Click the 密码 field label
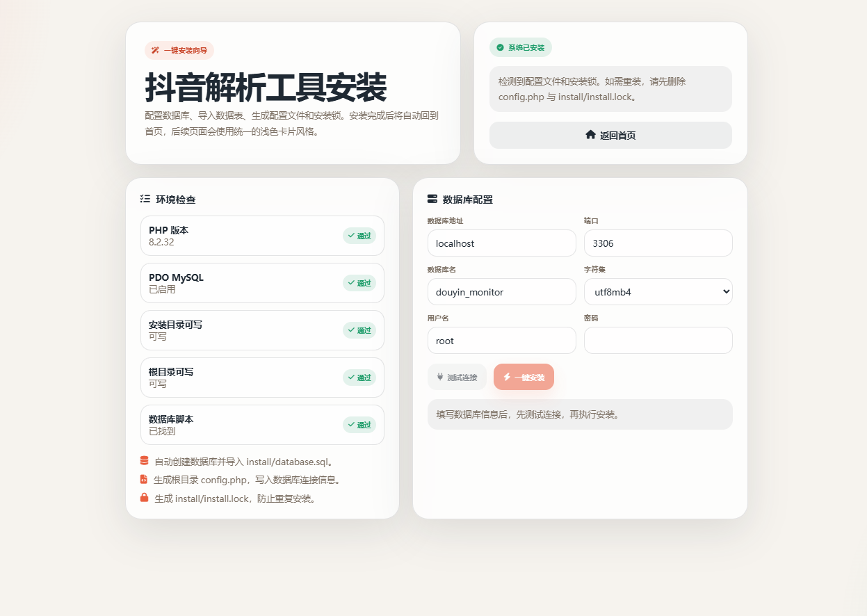The width and height of the screenshot is (867, 616). (x=591, y=318)
